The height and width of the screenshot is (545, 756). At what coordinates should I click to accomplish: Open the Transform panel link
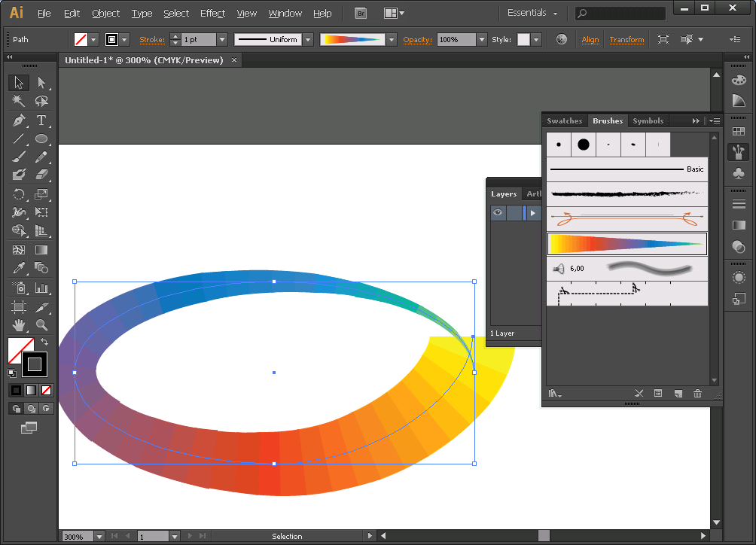tap(626, 39)
